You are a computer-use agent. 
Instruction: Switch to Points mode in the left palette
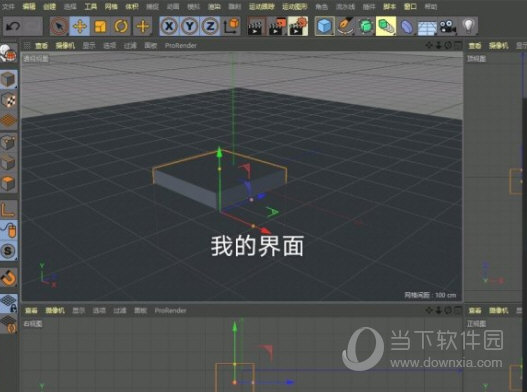tap(8, 143)
